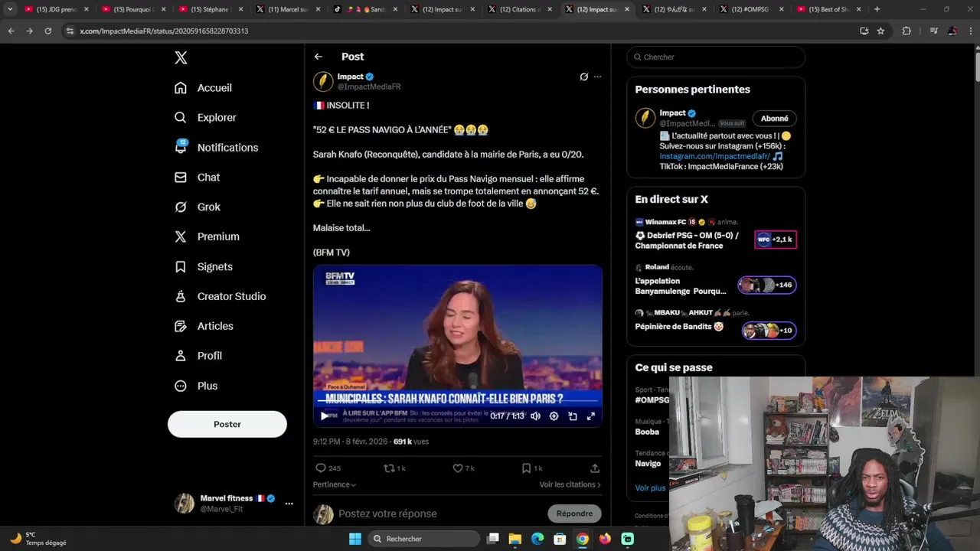This screenshot has height=551, width=980.
Task: Open Creator Studio
Action: 220,296
